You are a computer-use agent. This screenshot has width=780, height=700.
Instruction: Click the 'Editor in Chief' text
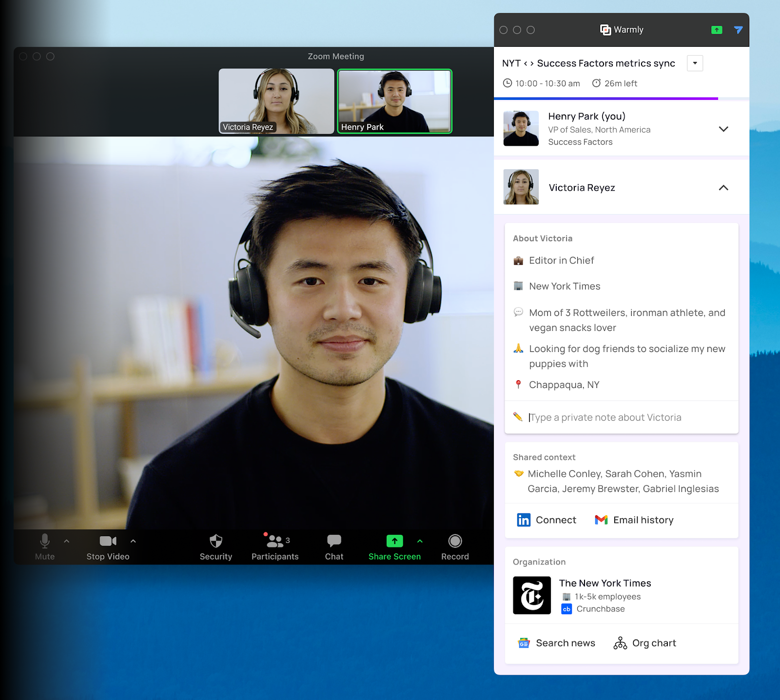(562, 260)
